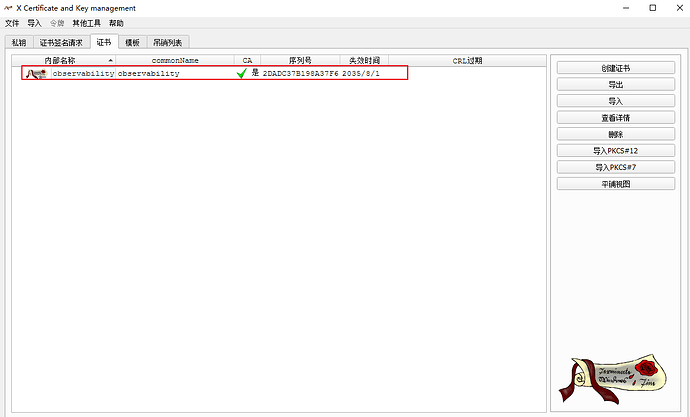The image size is (690, 417).
Task: Switch to the 吊销列表 tab
Action: [x=168, y=42]
